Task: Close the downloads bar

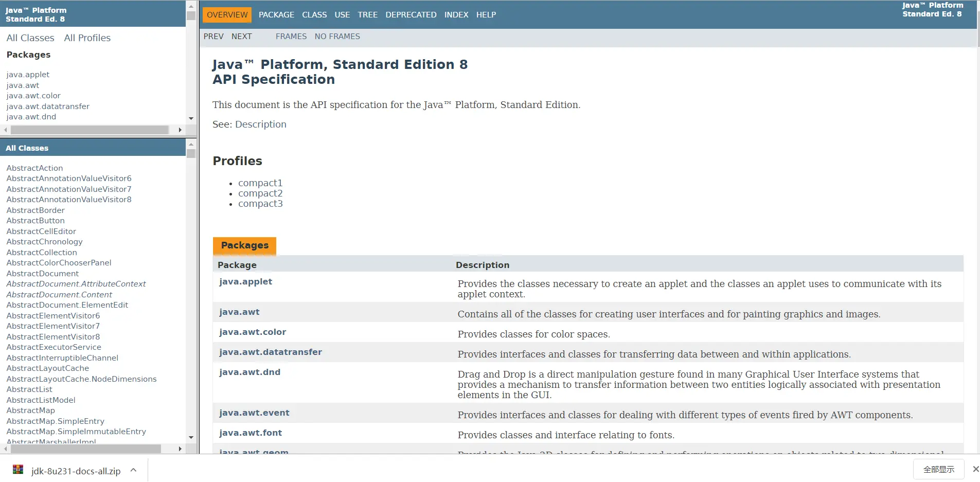Action: click(975, 469)
